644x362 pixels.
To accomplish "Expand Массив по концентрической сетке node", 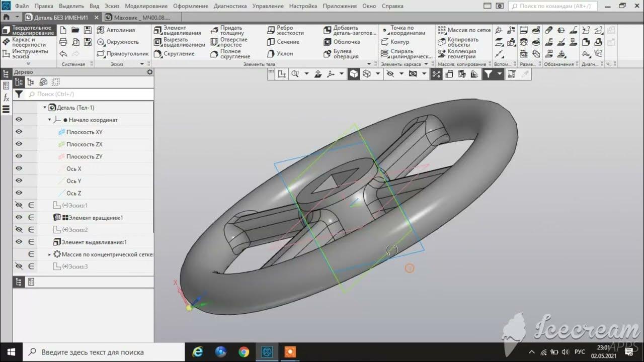I will pyautogui.click(x=49, y=254).
